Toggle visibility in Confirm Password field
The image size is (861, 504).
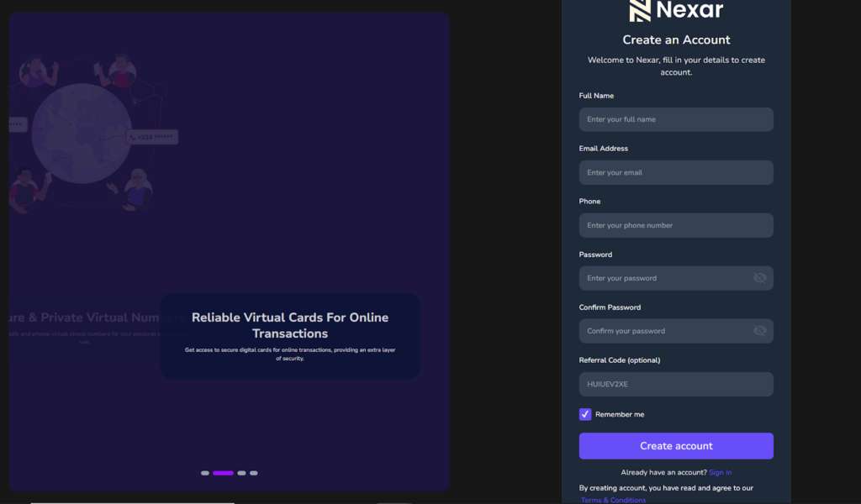point(759,331)
